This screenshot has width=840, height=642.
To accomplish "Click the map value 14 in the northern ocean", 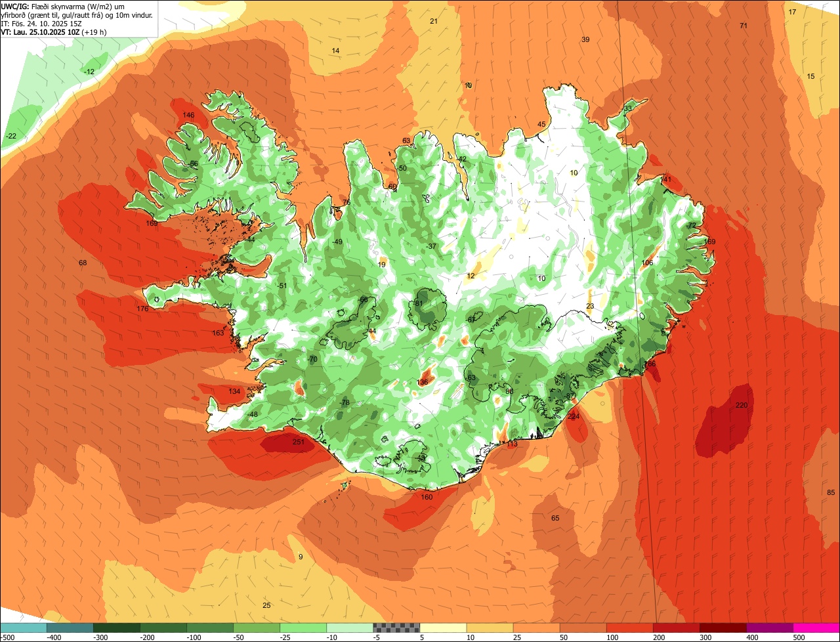I will [335, 51].
